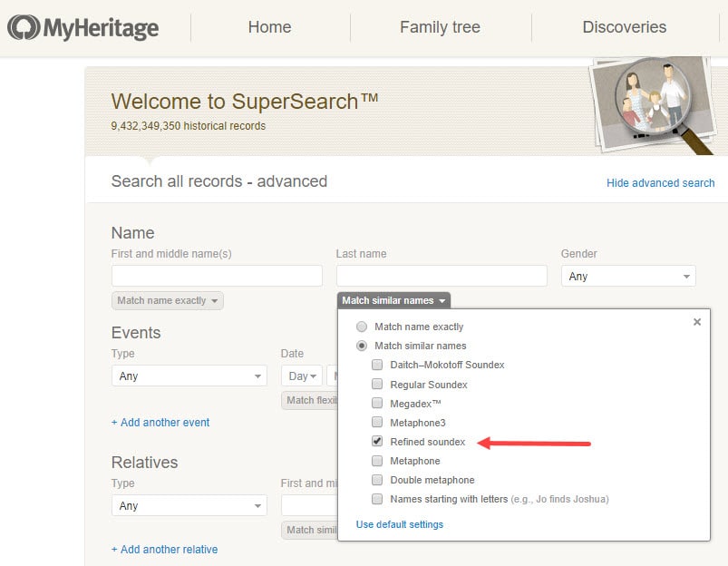Image resolution: width=728 pixels, height=566 pixels.
Task: Click the MyHeritage logo
Action: point(83,27)
